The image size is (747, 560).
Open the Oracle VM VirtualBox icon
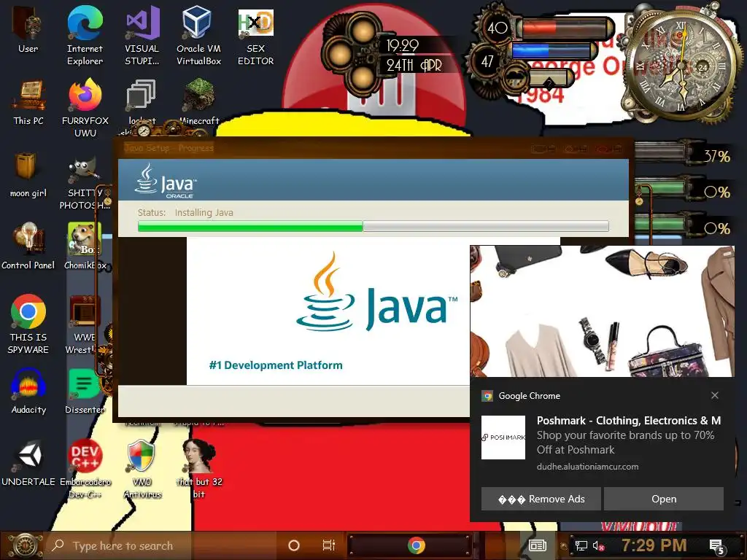click(198, 36)
